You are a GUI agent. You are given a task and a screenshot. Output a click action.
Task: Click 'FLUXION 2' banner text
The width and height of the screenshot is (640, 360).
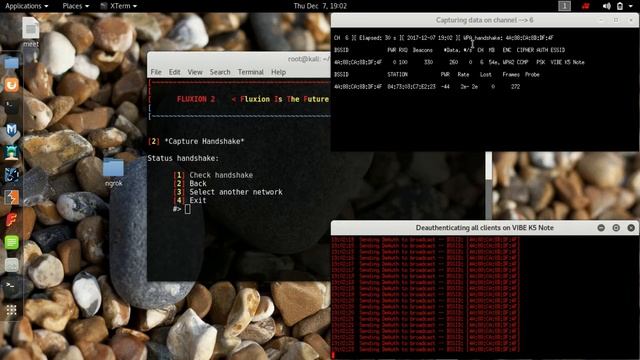(x=196, y=99)
